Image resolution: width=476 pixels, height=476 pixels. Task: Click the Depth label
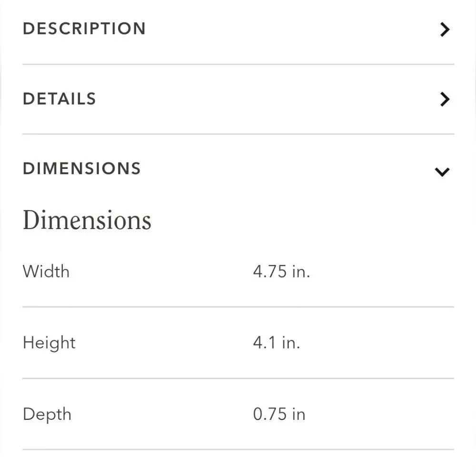[x=47, y=415]
